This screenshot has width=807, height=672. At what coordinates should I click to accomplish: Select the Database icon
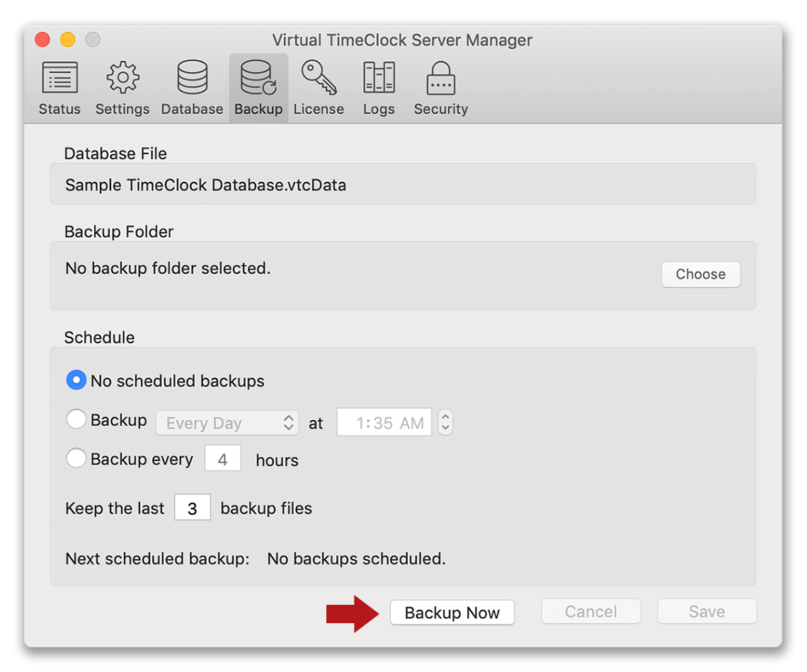[191, 86]
